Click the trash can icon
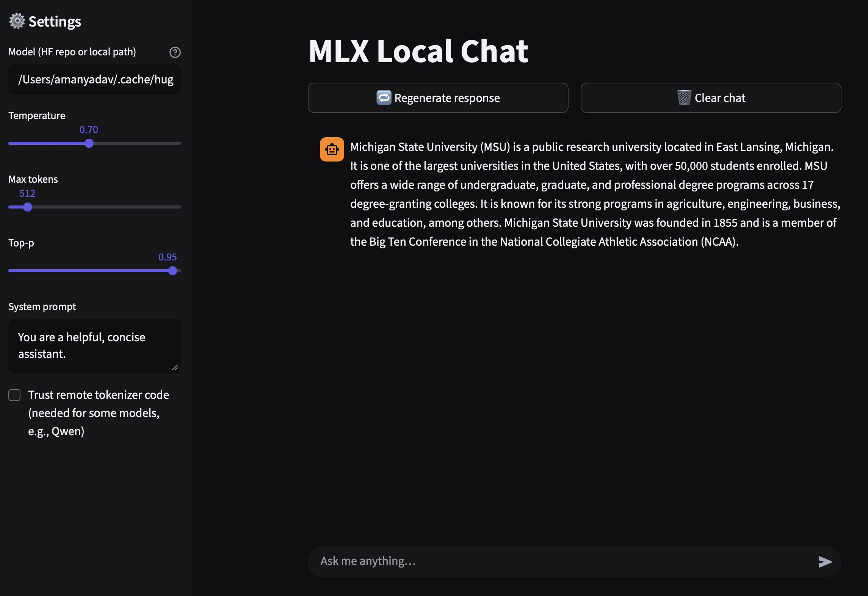 tap(684, 98)
